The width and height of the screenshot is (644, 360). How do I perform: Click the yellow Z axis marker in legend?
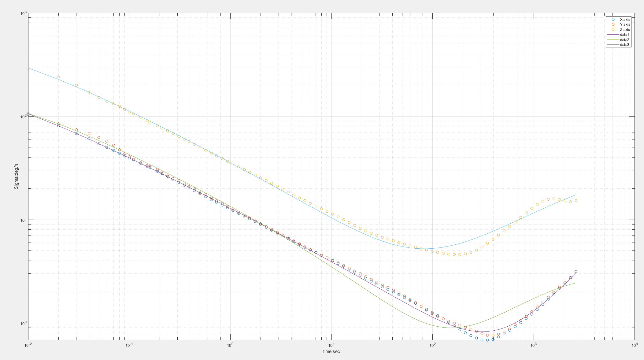[x=613, y=30]
